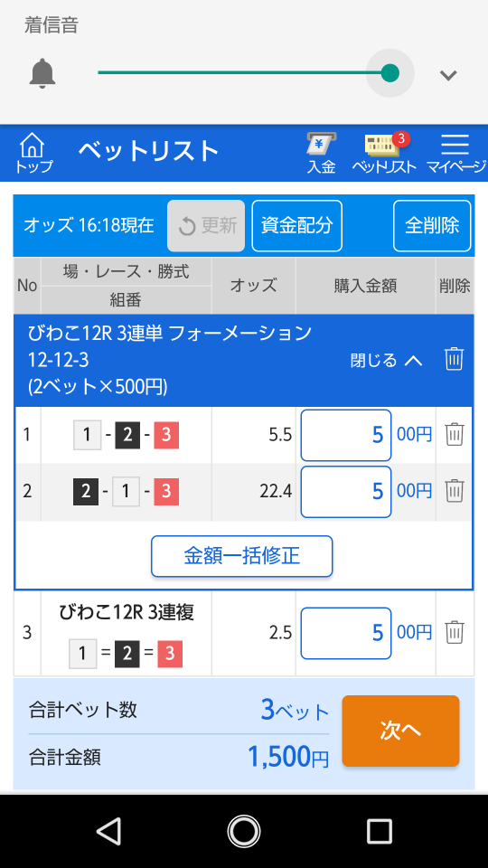Go to トップ home icon
This screenshot has height=868, width=488.
point(33,154)
